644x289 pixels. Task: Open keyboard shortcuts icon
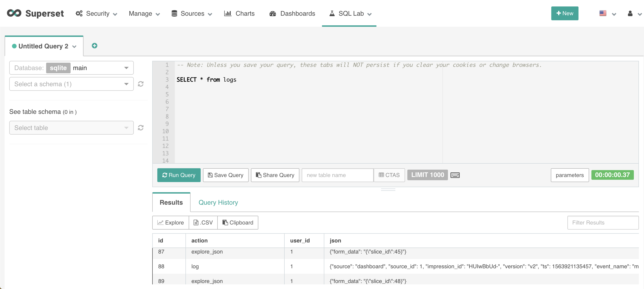click(455, 175)
